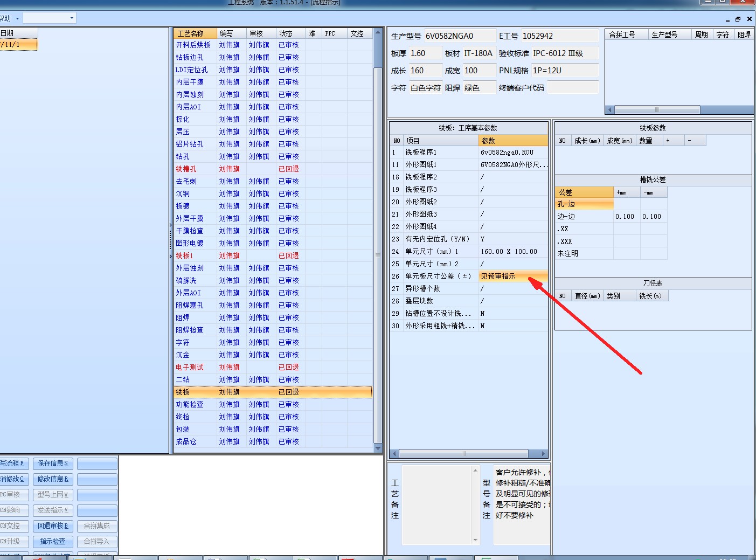Select the 孔-边 tolerance row

(x=612, y=204)
